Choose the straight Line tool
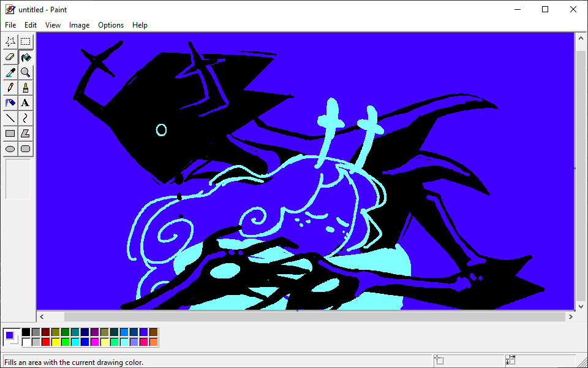This screenshot has height=368, width=588. (x=10, y=118)
